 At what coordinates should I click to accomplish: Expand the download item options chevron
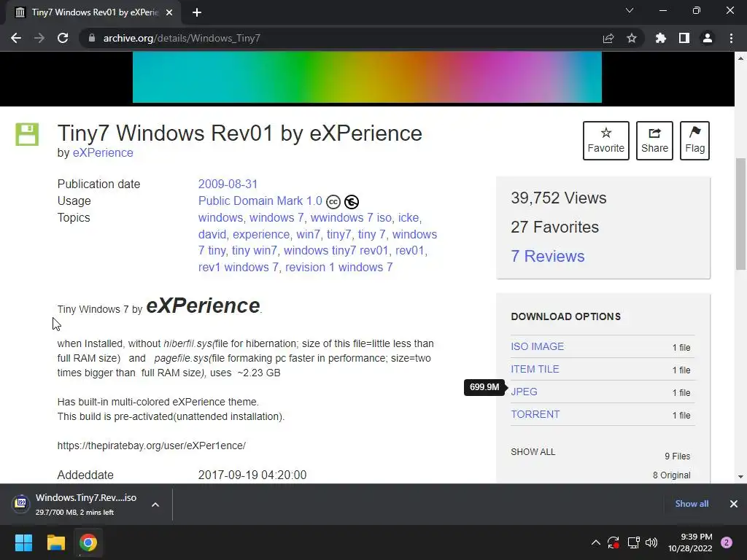tap(155, 505)
